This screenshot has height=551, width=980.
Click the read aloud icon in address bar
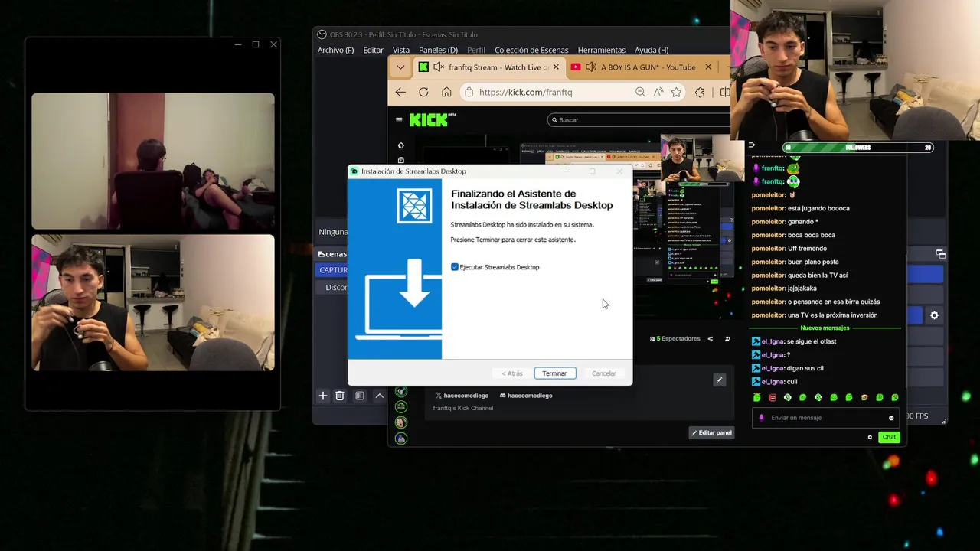tap(658, 92)
